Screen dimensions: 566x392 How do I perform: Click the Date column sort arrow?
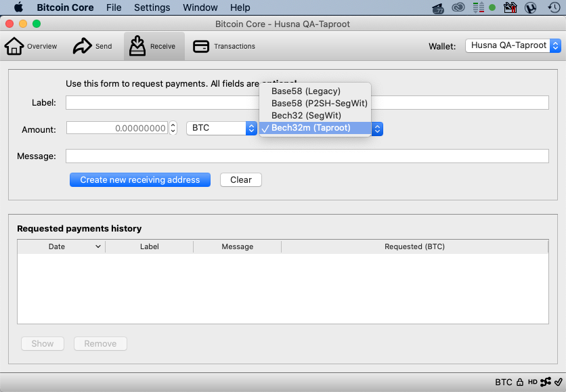(97, 246)
